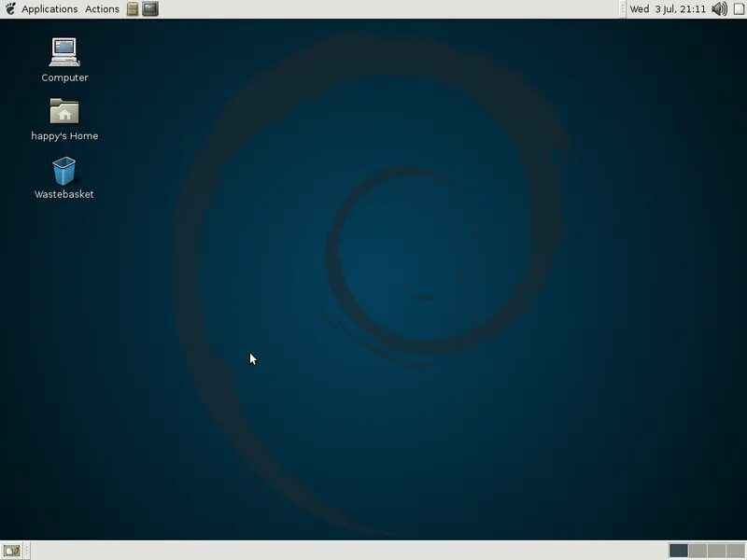Click the "Wastebasket" label text

click(64, 194)
